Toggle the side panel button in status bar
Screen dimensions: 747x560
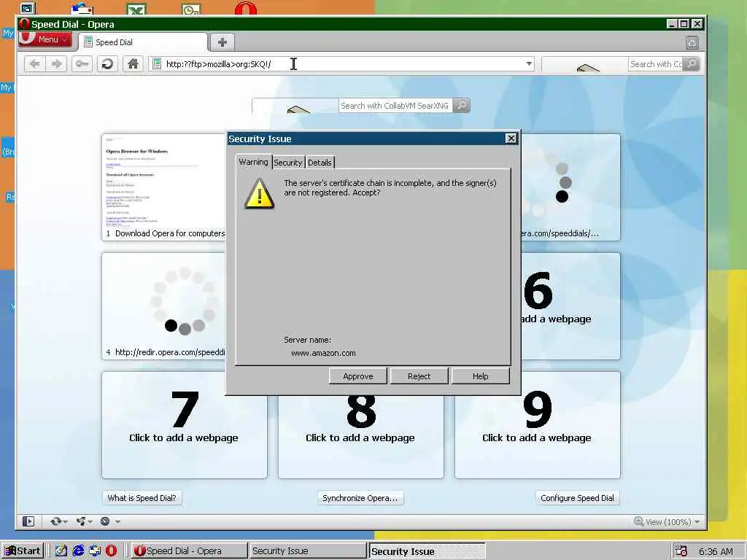click(28, 521)
